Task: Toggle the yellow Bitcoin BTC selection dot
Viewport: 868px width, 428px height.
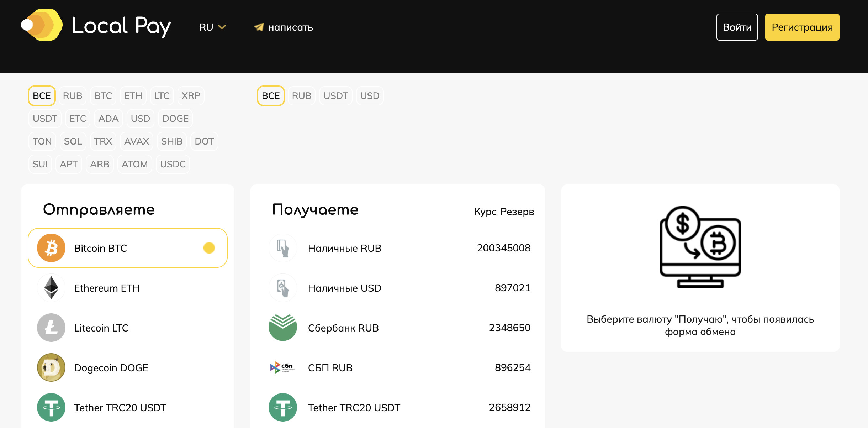Action: click(209, 248)
